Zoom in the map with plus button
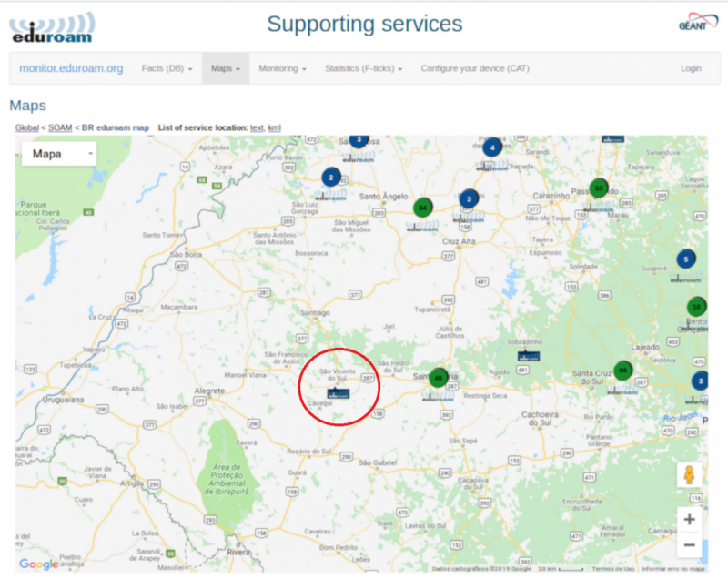 [x=689, y=519]
